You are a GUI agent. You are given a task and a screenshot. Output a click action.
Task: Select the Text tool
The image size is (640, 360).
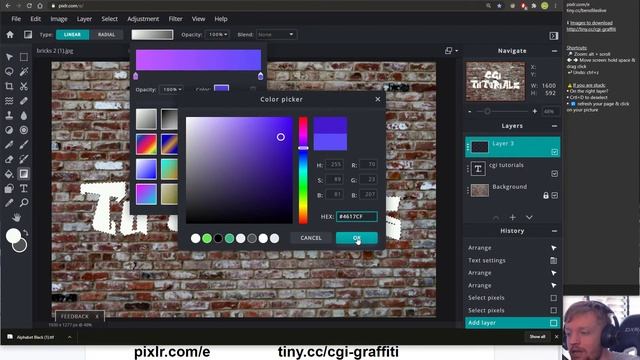pyautogui.click(x=24, y=189)
